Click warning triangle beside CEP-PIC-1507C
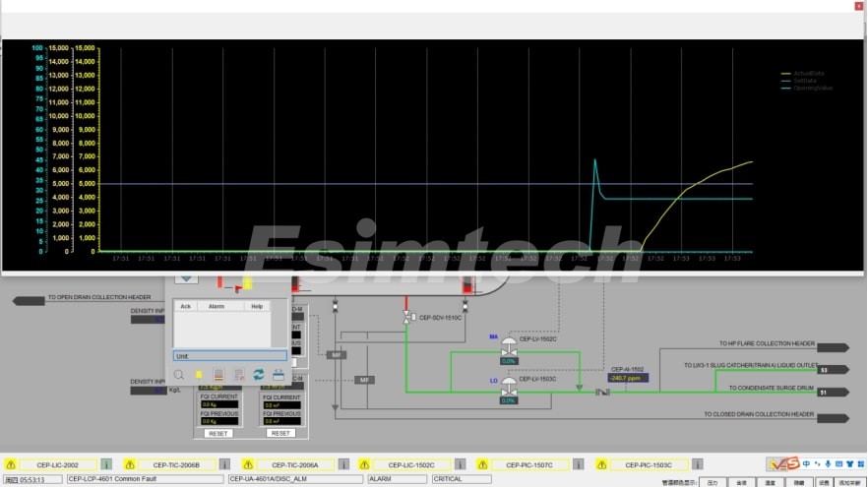 click(482, 464)
